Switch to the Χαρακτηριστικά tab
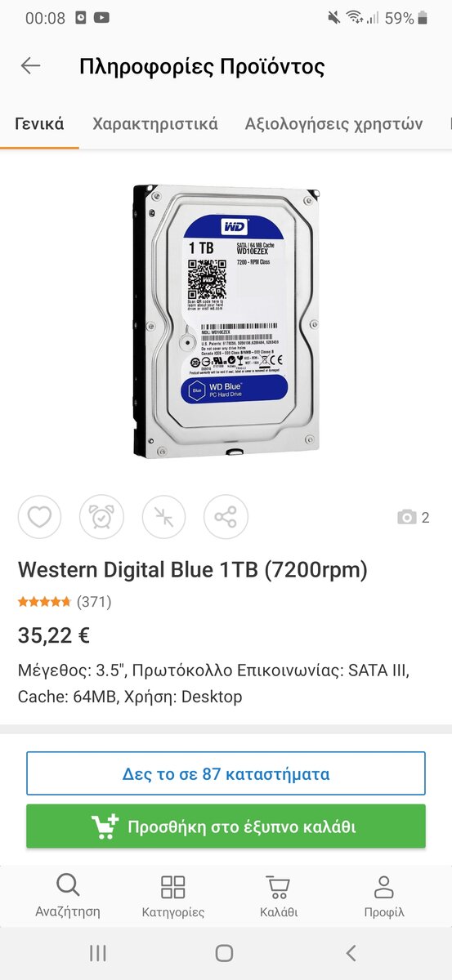The height and width of the screenshot is (980, 452). (155, 124)
